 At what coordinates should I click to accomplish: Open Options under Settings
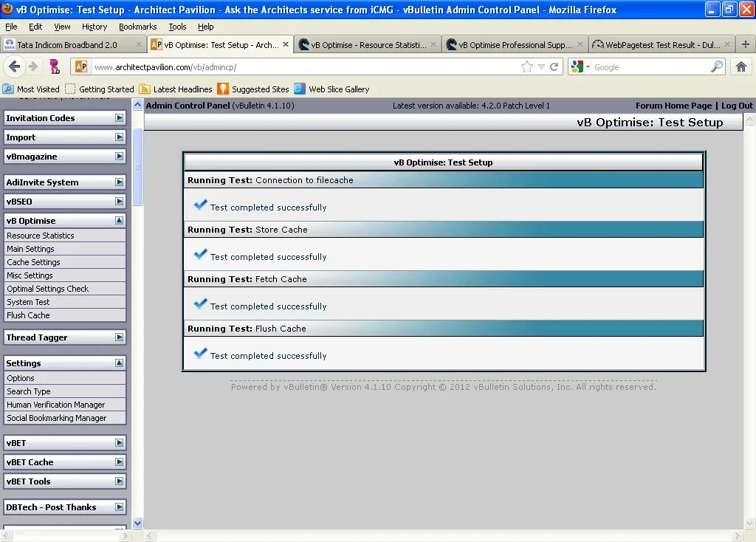point(65,378)
